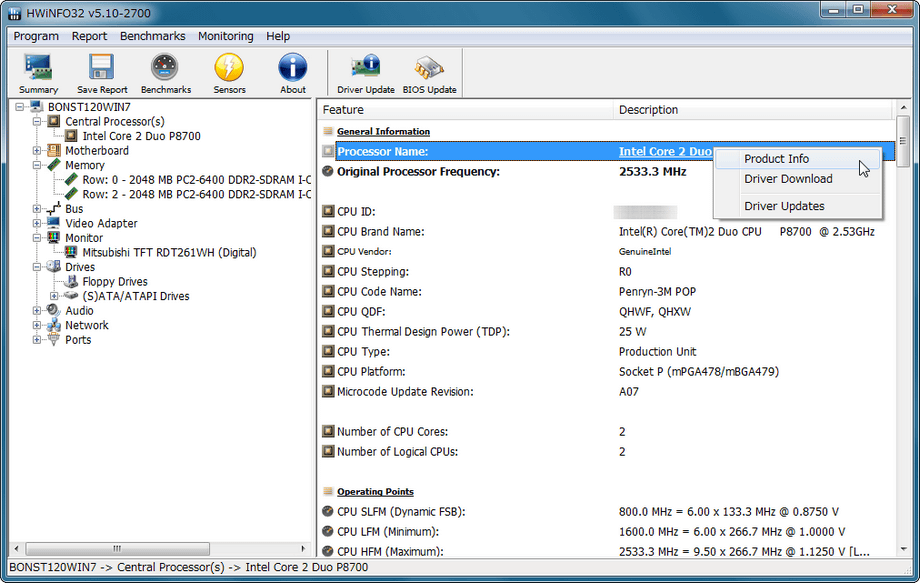Click the Audio speaker icon in tree
Viewport: 920px width, 583px height.
point(54,311)
